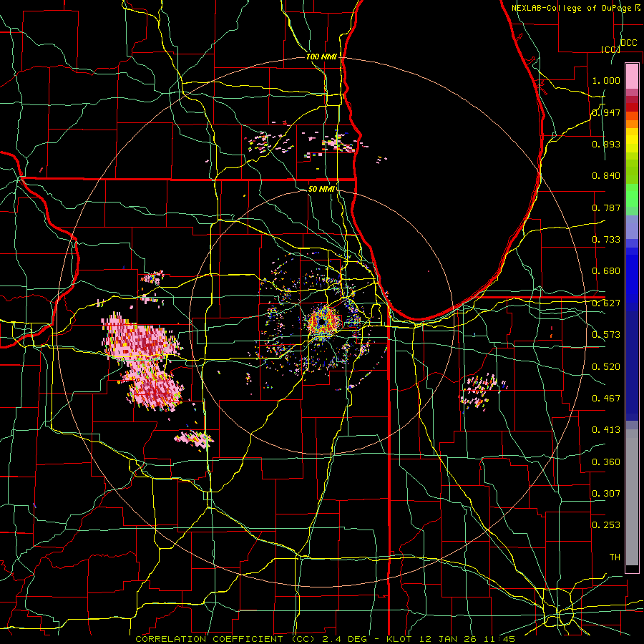Click the 0.787 scale label

pos(606,208)
